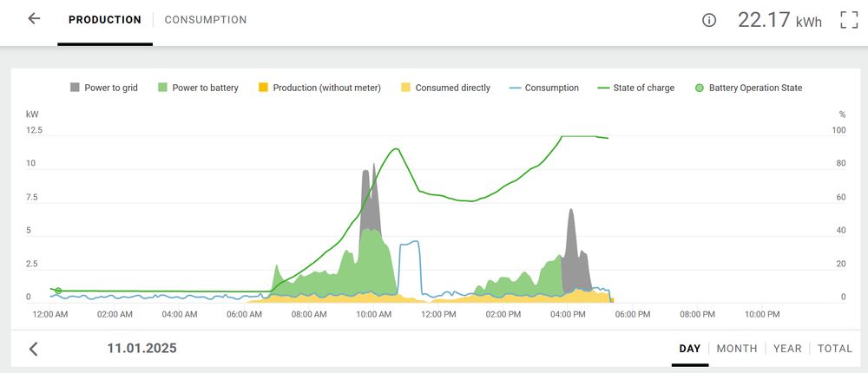Click the light yellow Consumed directly swatch

coord(405,88)
